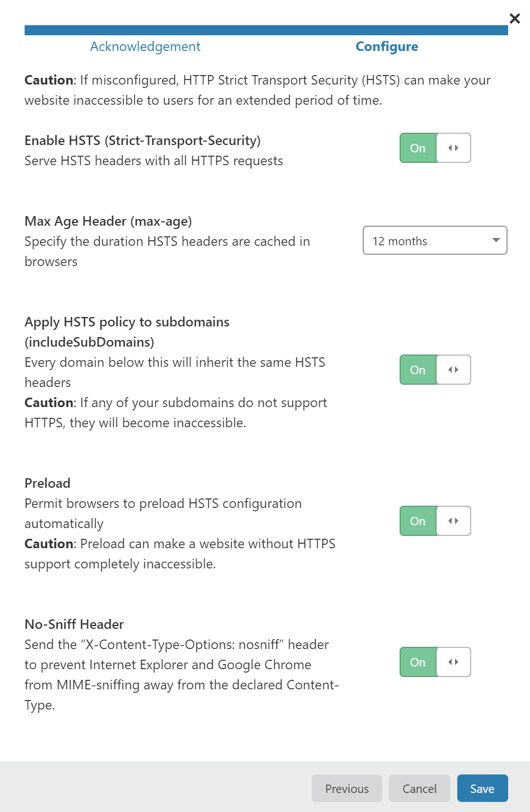Click the blue wizard progress bar
Screen dimensions: 530x812
coord(266,30)
